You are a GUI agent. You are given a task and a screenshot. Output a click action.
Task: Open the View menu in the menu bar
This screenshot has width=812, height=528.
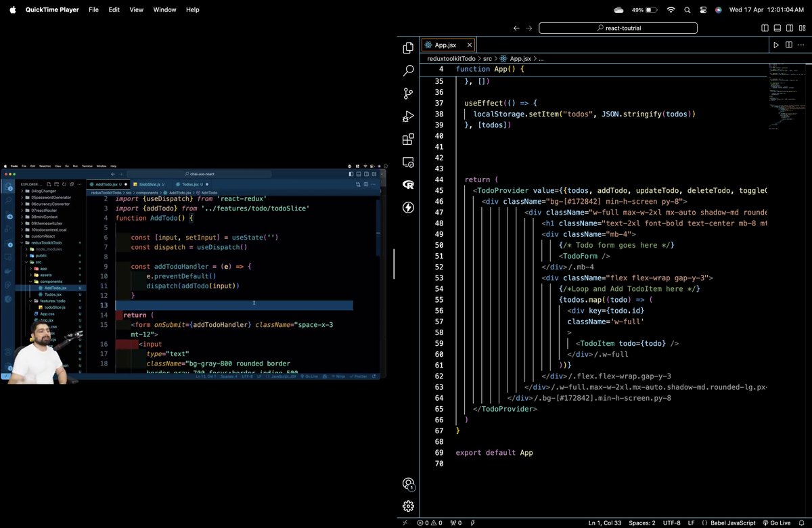(x=136, y=9)
